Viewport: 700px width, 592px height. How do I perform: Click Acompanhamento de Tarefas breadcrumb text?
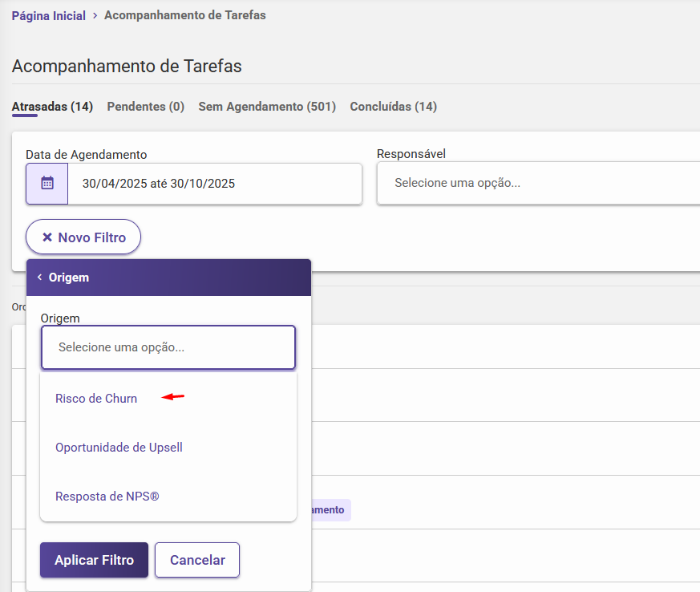coord(185,15)
